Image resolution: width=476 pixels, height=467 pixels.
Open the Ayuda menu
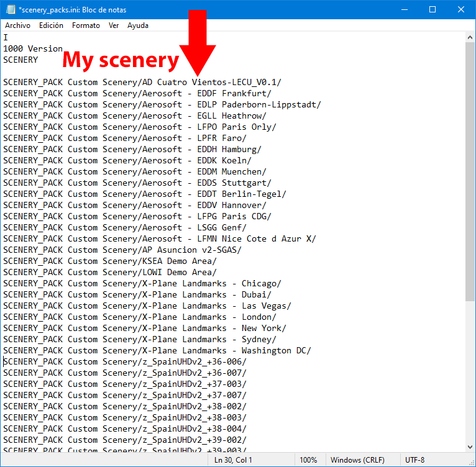pyautogui.click(x=138, y=25)
